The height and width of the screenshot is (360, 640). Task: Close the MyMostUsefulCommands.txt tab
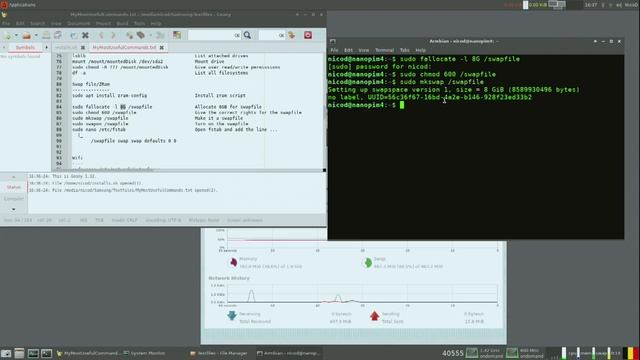pyautogui.click(x=162, y=47)
